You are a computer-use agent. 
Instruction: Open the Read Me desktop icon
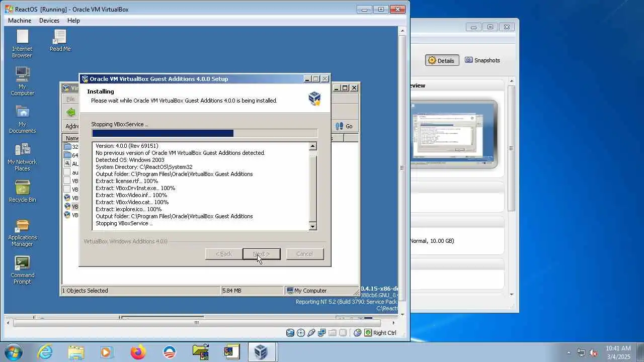[60, 41]
